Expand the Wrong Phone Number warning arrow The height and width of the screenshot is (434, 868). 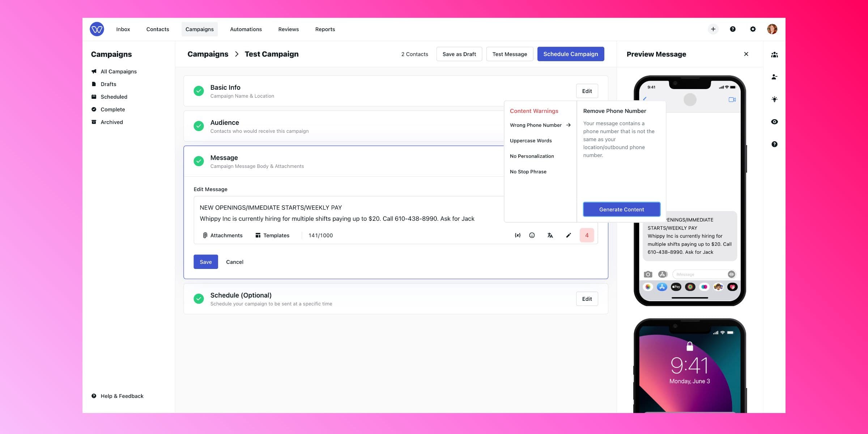(569, 125)
